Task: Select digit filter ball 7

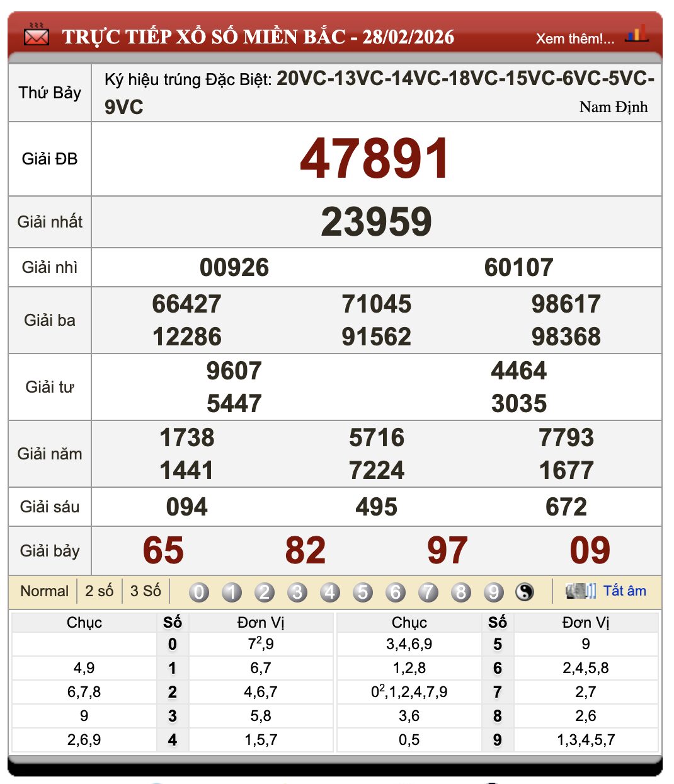Action: 428,592
